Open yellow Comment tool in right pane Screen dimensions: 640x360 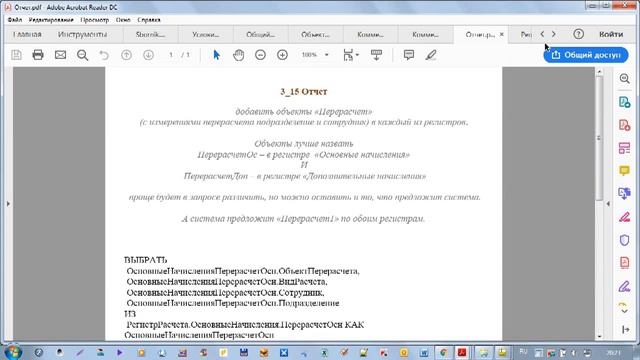tap(624, 171)
